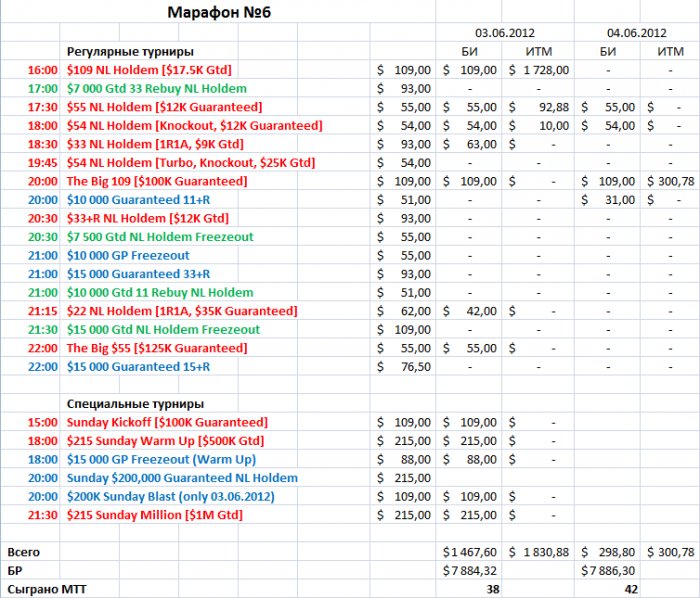
Task: Click the 19:45 time cell
Action: pyautogui.click(x=42, y=163)
